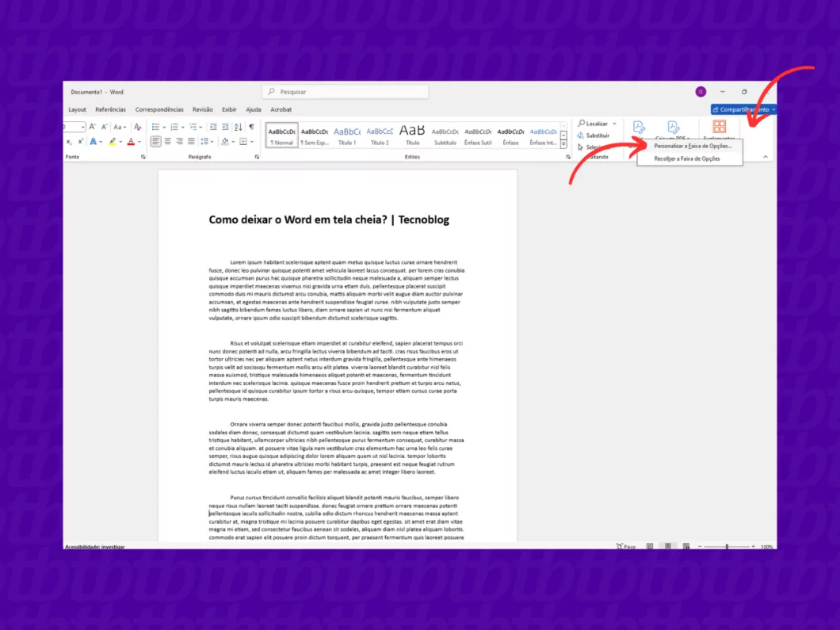Click the zoom slider handle
840x630 pixels.
click(x=727, y=547)
